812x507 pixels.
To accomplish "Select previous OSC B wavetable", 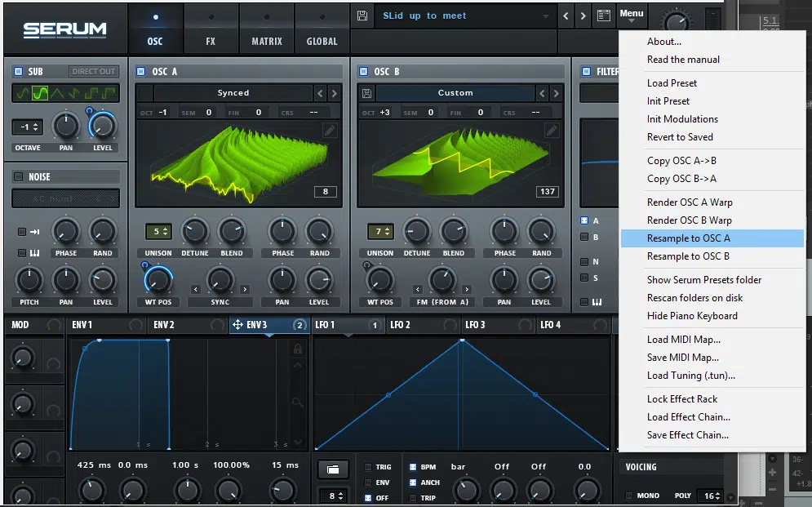I will point(542,93).
